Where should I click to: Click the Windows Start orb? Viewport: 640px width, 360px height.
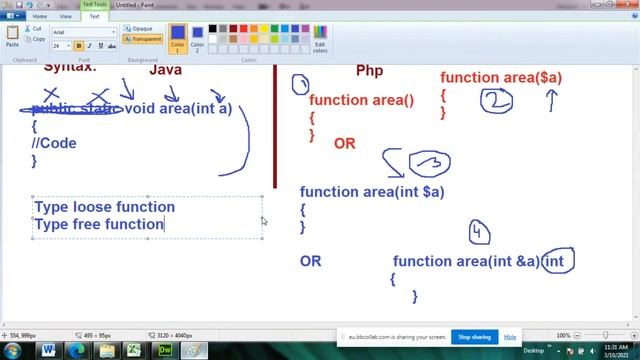click(12, 351)
